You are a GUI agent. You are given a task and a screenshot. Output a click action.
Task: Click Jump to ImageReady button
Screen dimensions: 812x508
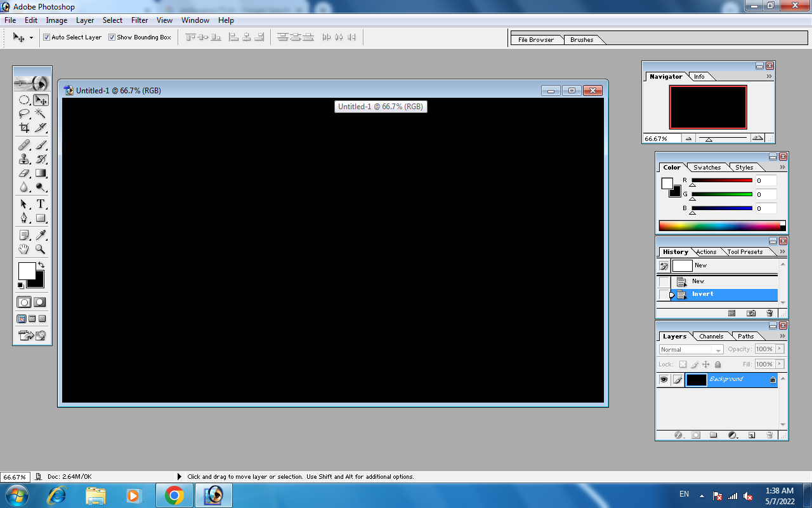click(x=32, y=335)
